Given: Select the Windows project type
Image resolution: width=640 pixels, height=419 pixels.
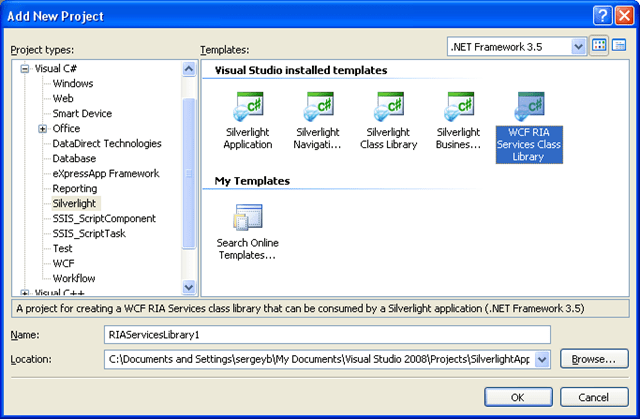Looking at the screenshot, I should click(x=73, y=84).
